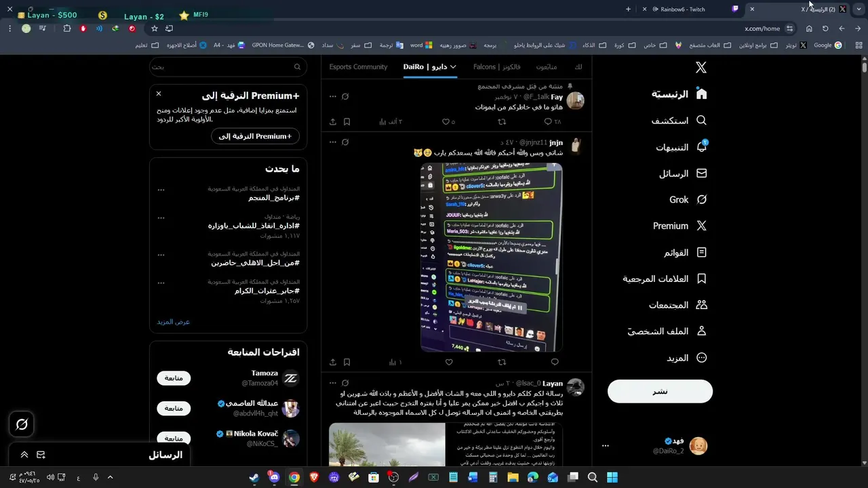Open Grok from the sidebar

pyautogui.click(x=688, y=200)
